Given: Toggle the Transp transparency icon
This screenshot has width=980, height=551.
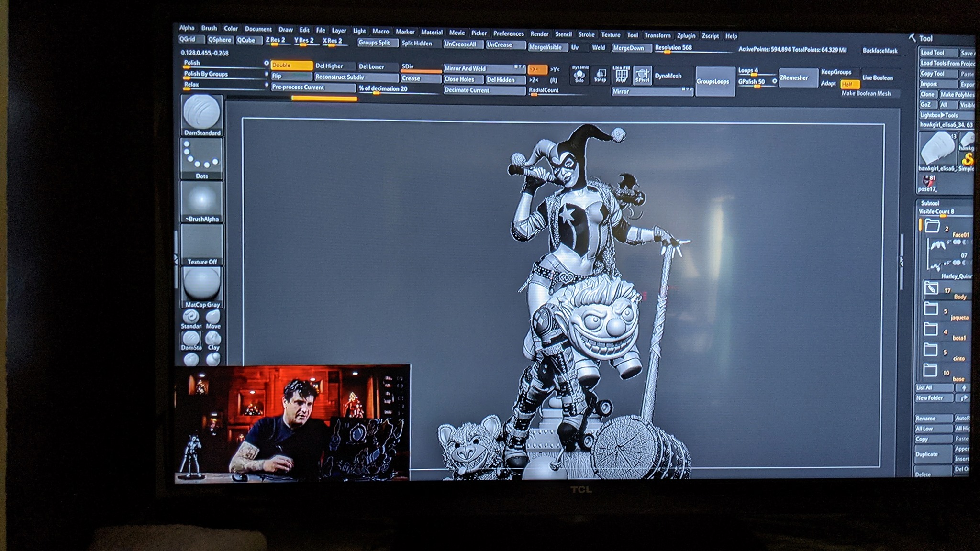Looking at the screenshot, I should pos(600,76).
